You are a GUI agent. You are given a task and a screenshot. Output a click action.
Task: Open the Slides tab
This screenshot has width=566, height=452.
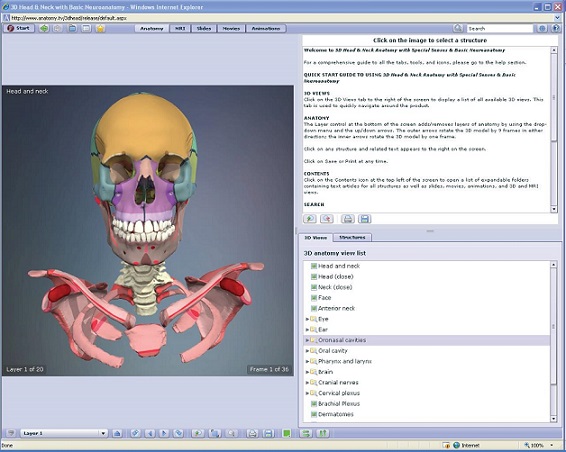(204, 29)
